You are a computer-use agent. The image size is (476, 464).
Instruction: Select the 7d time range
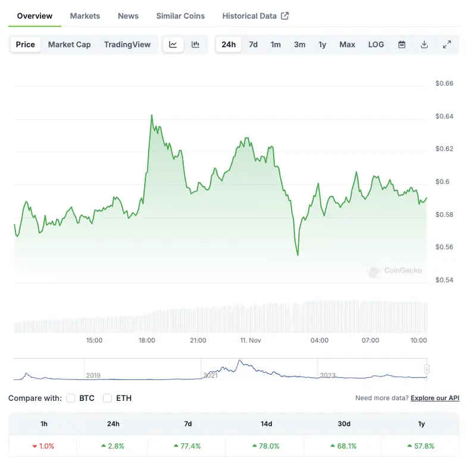click(x=253, y=45)
